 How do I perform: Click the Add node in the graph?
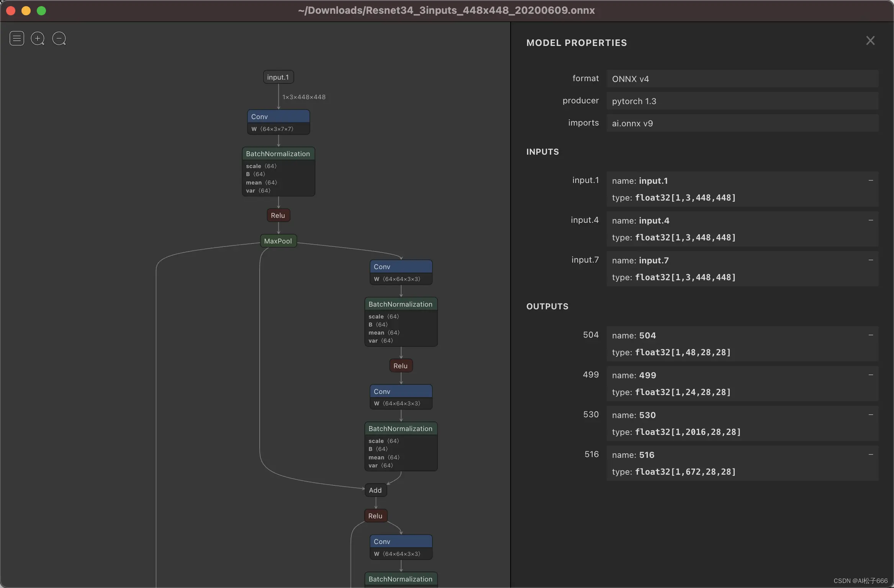tap(375, 490)
